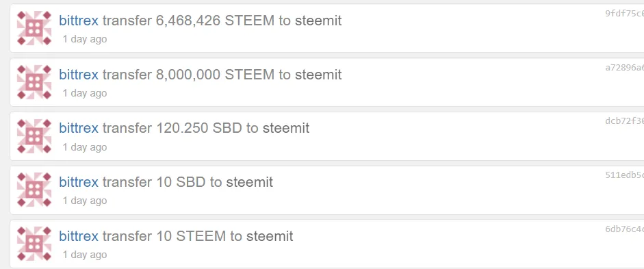Open transaction hash dcb72f3
The width and height of the screenshot is (644, 269).
624,120
